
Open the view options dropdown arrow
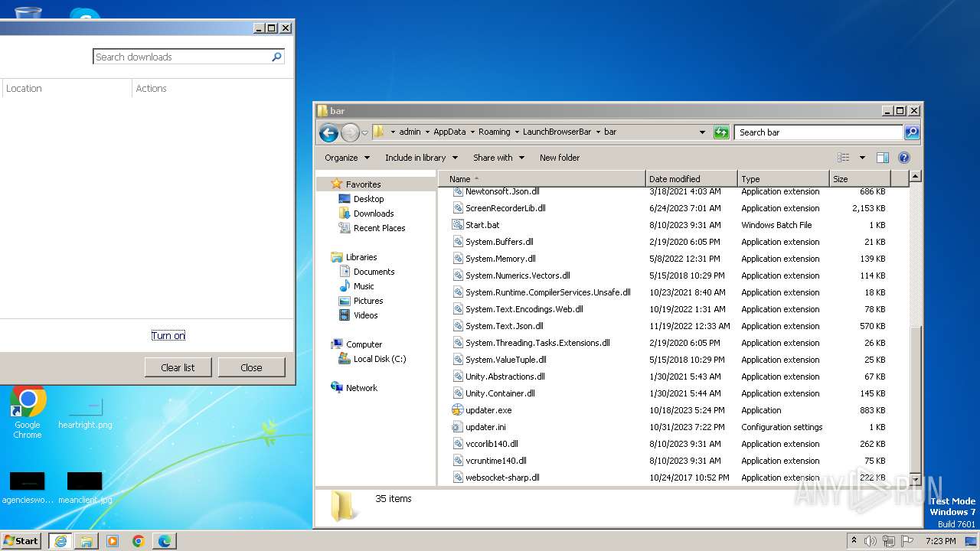coord(862,158)
